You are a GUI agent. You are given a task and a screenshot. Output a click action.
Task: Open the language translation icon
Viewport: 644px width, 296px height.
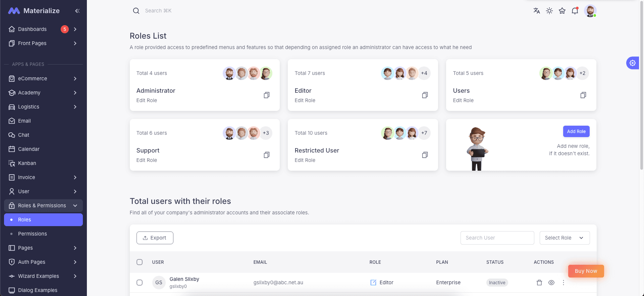click(x=537, y=11)
